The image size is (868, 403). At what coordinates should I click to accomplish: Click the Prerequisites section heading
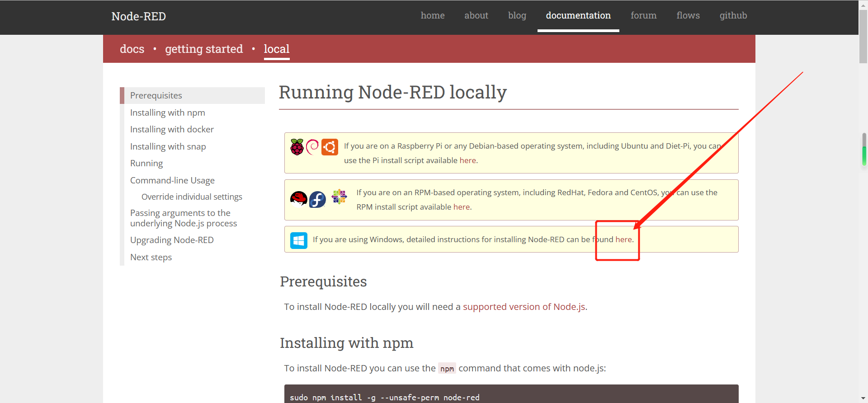tap(323, 281)
